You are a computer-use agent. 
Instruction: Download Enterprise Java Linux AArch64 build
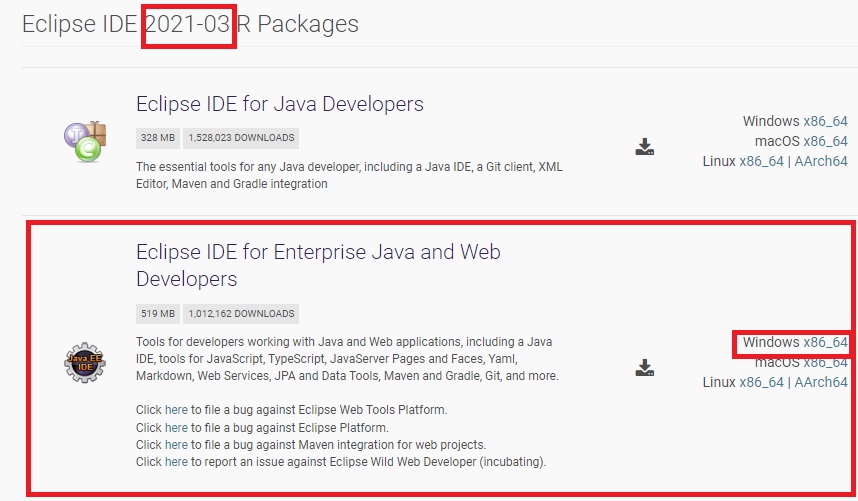click(821, 382)
